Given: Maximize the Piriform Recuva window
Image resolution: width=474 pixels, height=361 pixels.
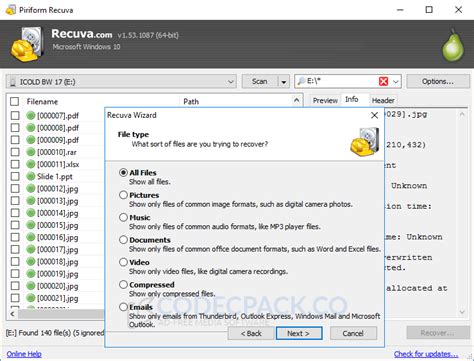Looking at the screenshot, I should pyautogui.click(x=429, y=10).
